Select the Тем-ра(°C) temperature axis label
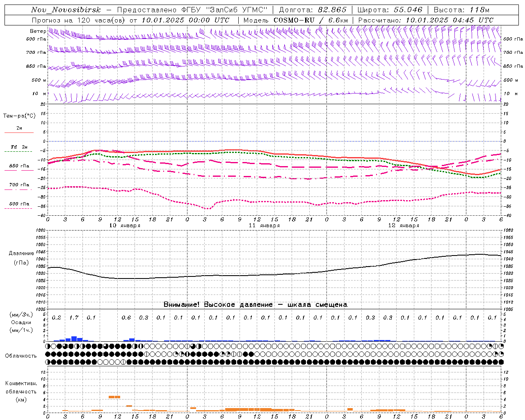 pos(19,116)
